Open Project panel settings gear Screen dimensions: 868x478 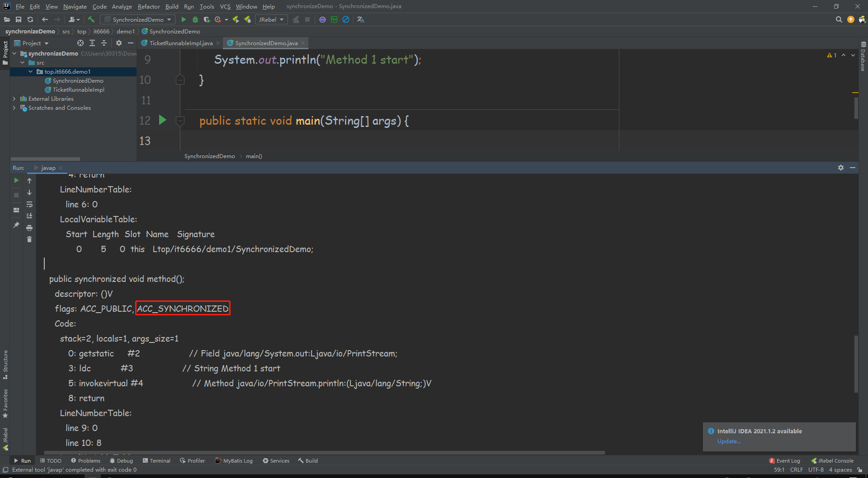119,43
